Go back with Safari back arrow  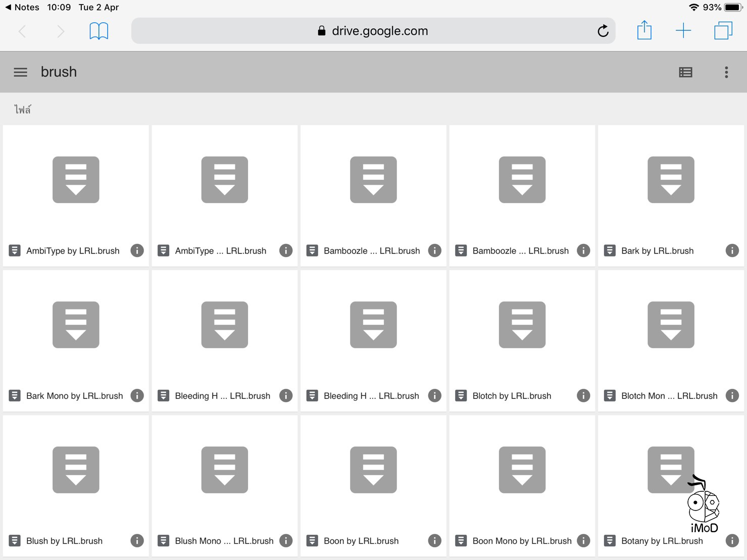pos(22,31)
